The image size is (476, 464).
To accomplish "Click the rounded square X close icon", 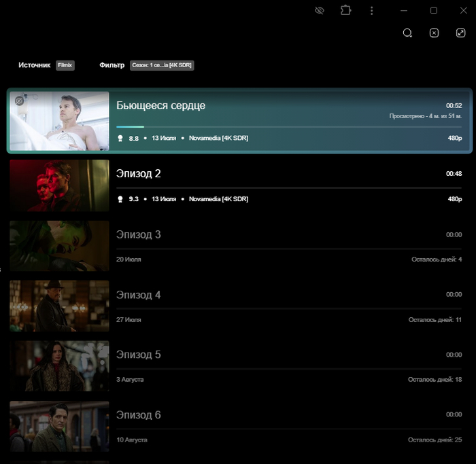I will [434, 33].
